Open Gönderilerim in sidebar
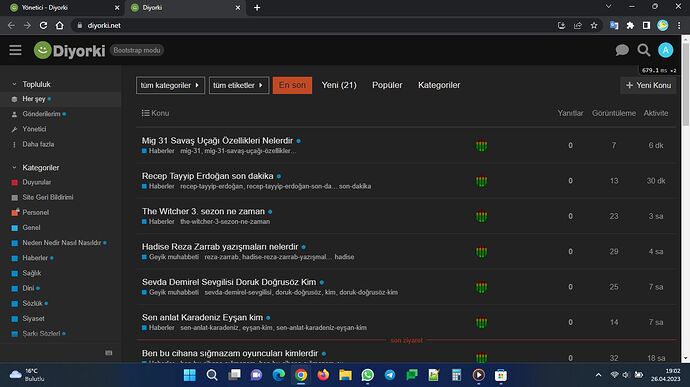 (x=41, y=114)
